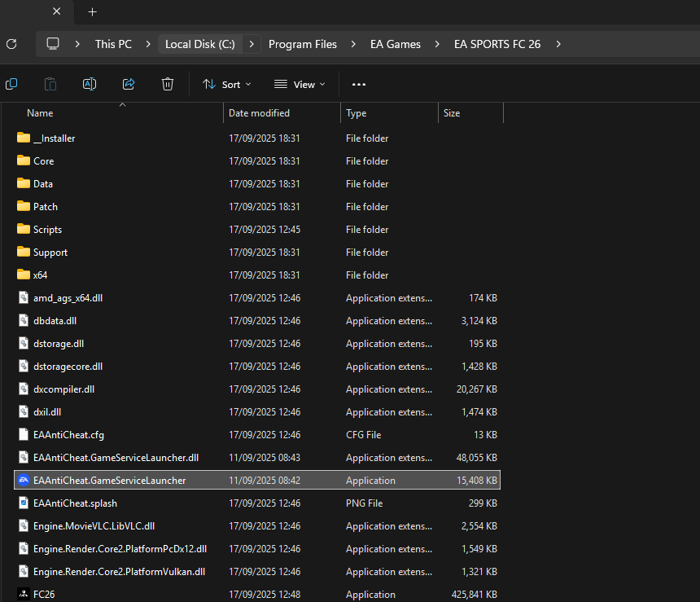This screenshot has width=700, height=602.
Task: Sort by Date modified column header
Action: pyautogui.click(x=259, y=113)
